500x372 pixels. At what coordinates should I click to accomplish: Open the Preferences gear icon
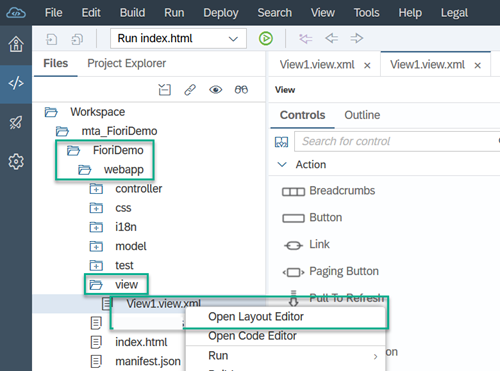(16, 162)
